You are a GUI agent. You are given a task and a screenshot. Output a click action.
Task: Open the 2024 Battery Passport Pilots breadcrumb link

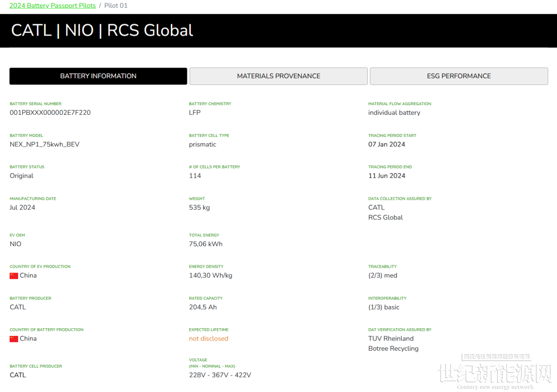52,6
